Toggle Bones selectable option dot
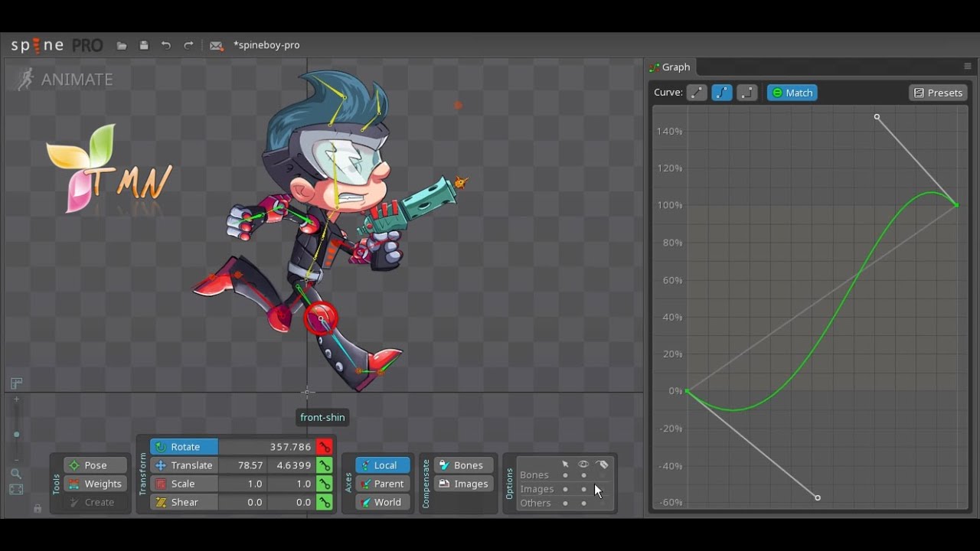980x551 pixels. [565, 475]
